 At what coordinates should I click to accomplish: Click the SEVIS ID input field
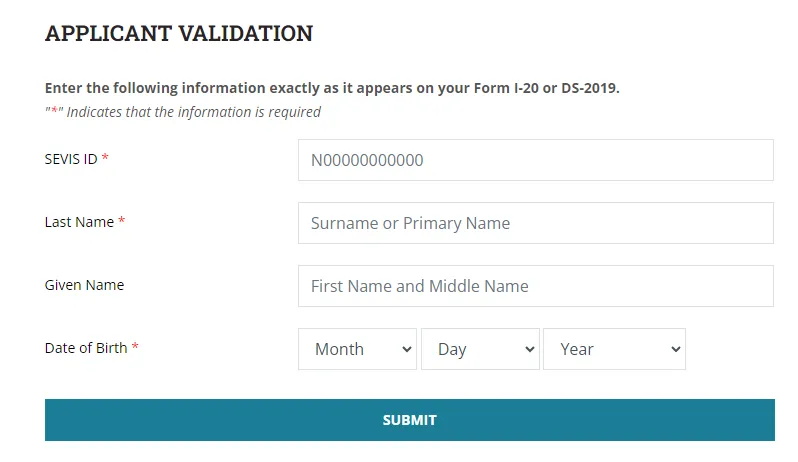(x=535, y=160)
